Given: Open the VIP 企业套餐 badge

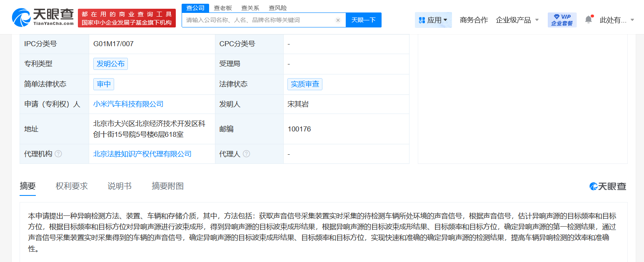Looking at the screenshot, I should 562,20.
